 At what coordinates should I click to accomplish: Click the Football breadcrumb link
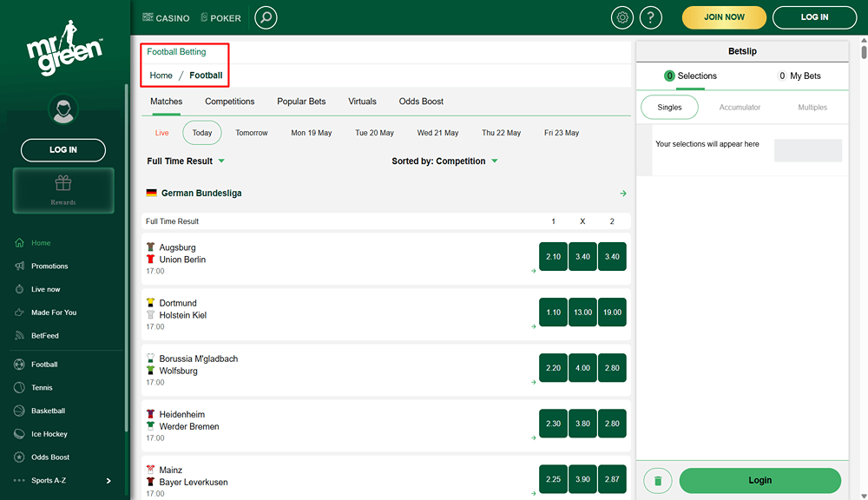(x=206, y=76)
